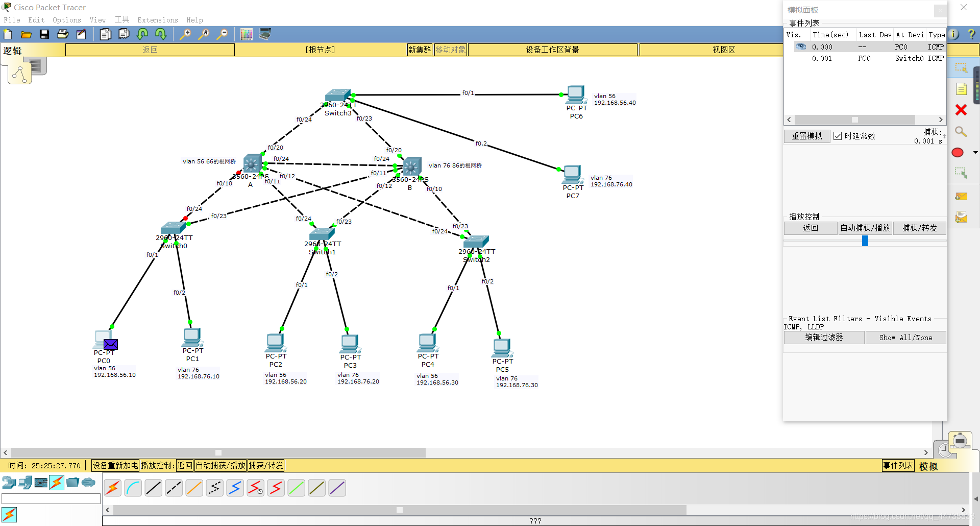This screenshot has height=526, width=980.
Task: Click 捕获/转发 in the simulation panel
Action: [920, 228]
